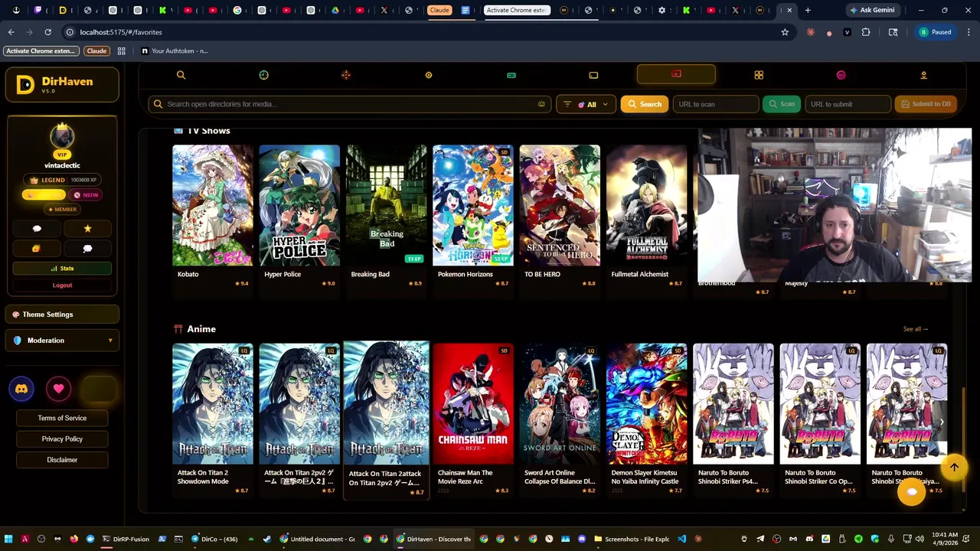Open the comments bubble icon in profile panel
The image size is (980, 551).
pos(87,249)
